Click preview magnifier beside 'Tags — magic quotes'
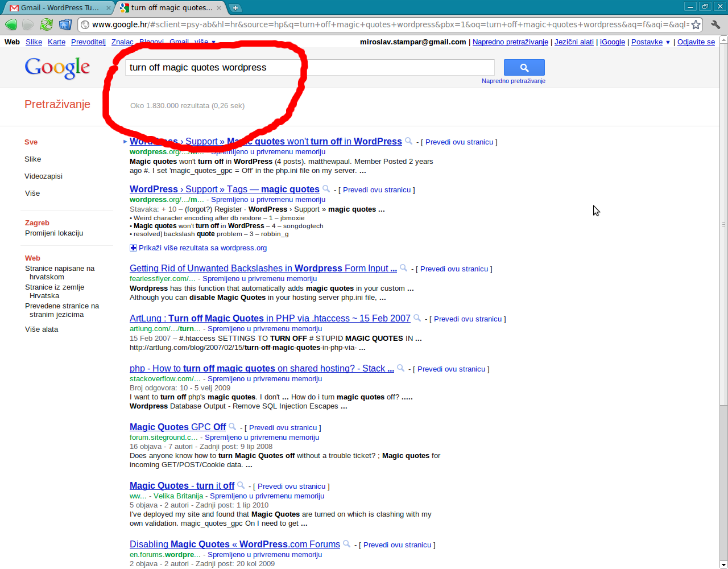The width and height of the screenshot is (728, 569). [x=326, y=189]
